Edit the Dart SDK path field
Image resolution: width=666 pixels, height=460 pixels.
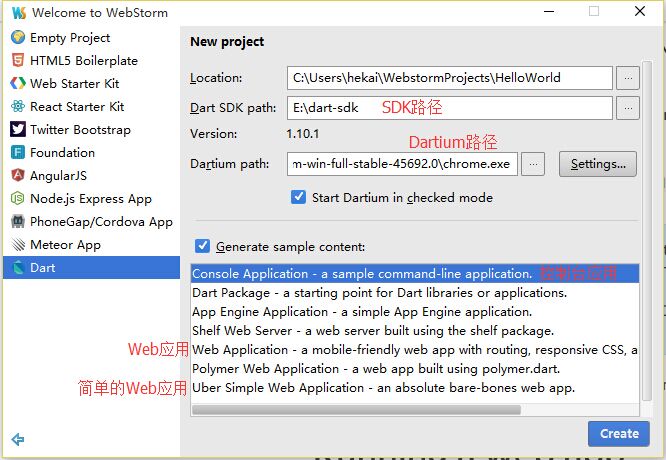point(449,107)
